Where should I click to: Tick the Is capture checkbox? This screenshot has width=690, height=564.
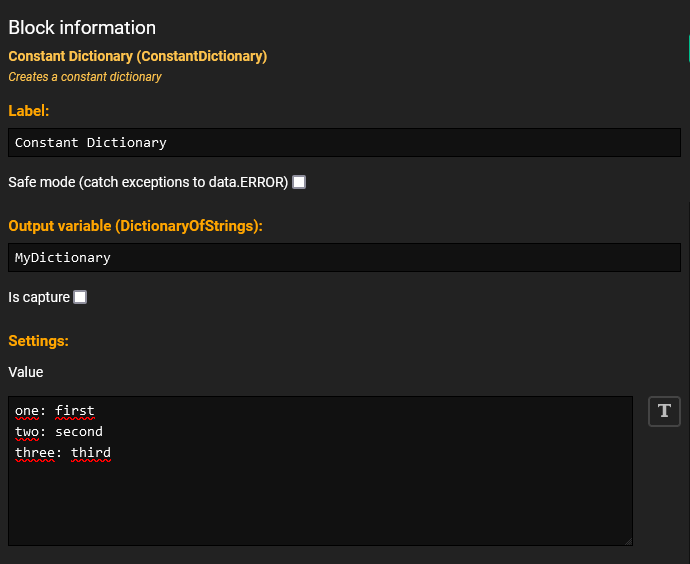pyautogui.click(x=80, y=297)
